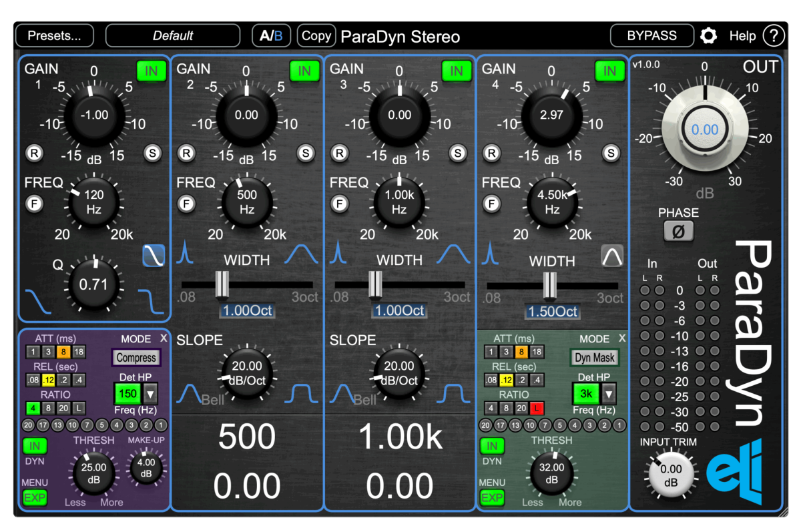Disable band 3 with its IN toggle
The height and width of the screenshot is (532, 801).
[x=457, y=71]
